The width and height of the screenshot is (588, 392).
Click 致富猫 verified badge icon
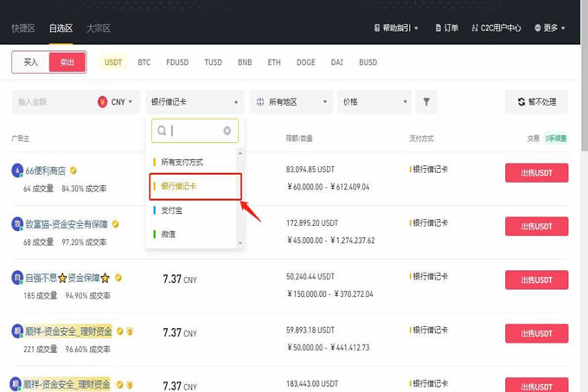coord(116,224)
